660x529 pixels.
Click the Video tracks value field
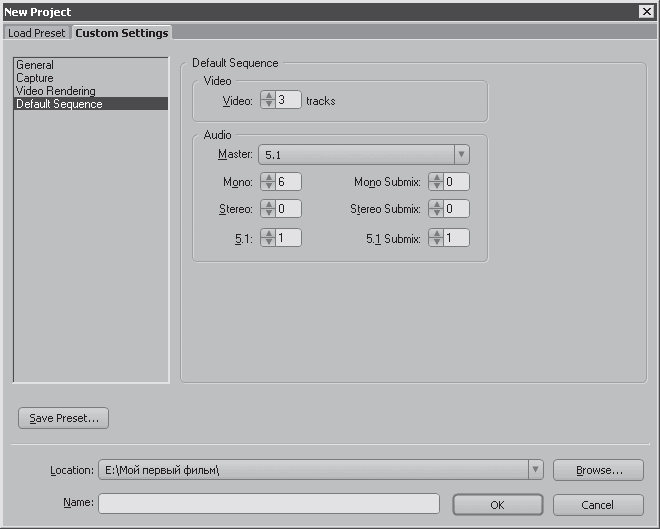[288, 100]
